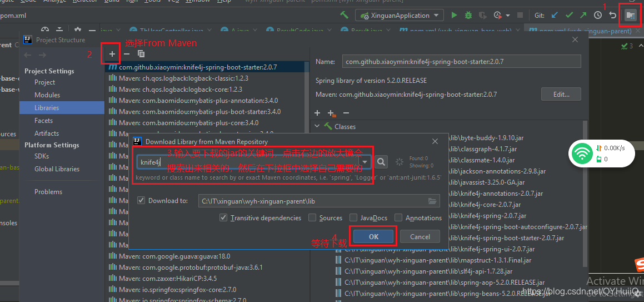Image resolution: width=644 pixels, height=302 pixels.
Task: Toggle the Download to checkbox
Action: pyautogui.click(x=141, y=201)
